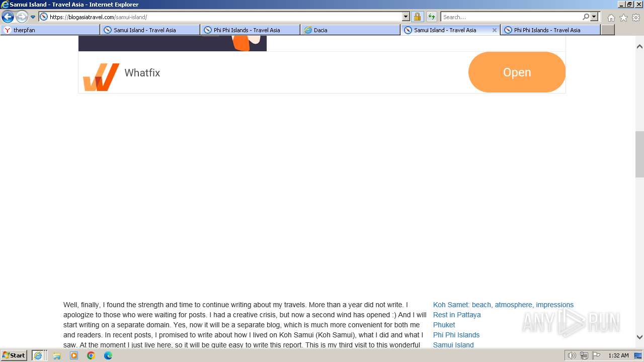Image resolution: width=644 pixels, height=362 pixels.
Task: Open File Explorer from the taskbar
Action: [57, 355]
